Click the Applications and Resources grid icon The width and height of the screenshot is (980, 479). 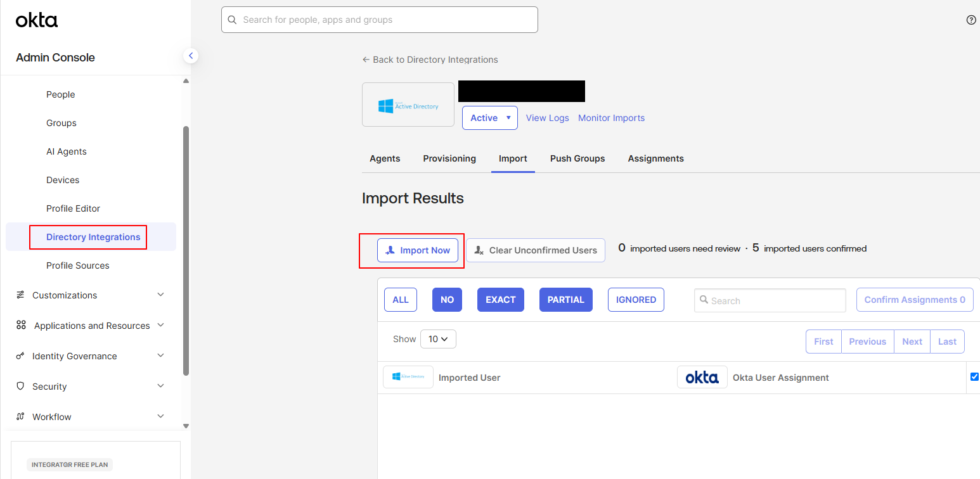coord(21,325)
